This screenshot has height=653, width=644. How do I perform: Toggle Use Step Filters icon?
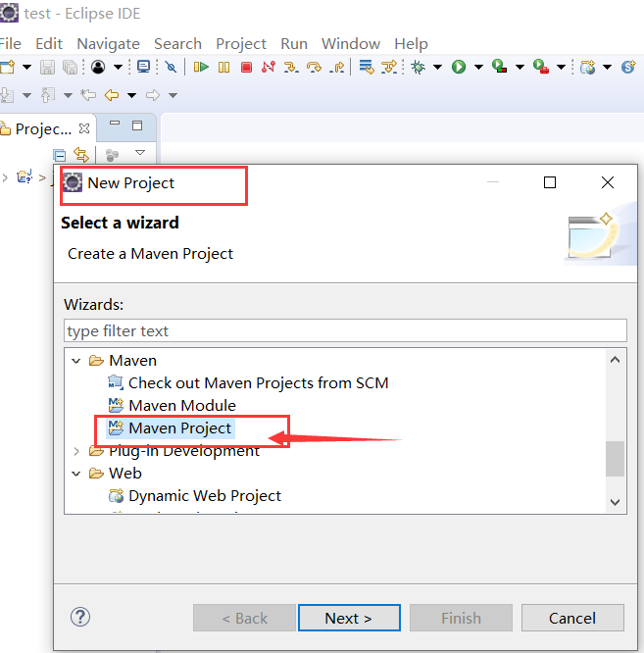tap(389, 67)
